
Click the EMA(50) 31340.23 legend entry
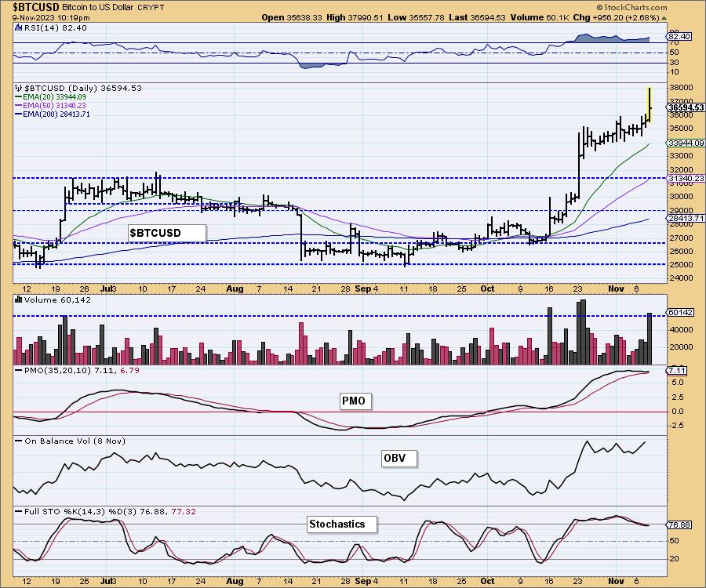point(54,105)
